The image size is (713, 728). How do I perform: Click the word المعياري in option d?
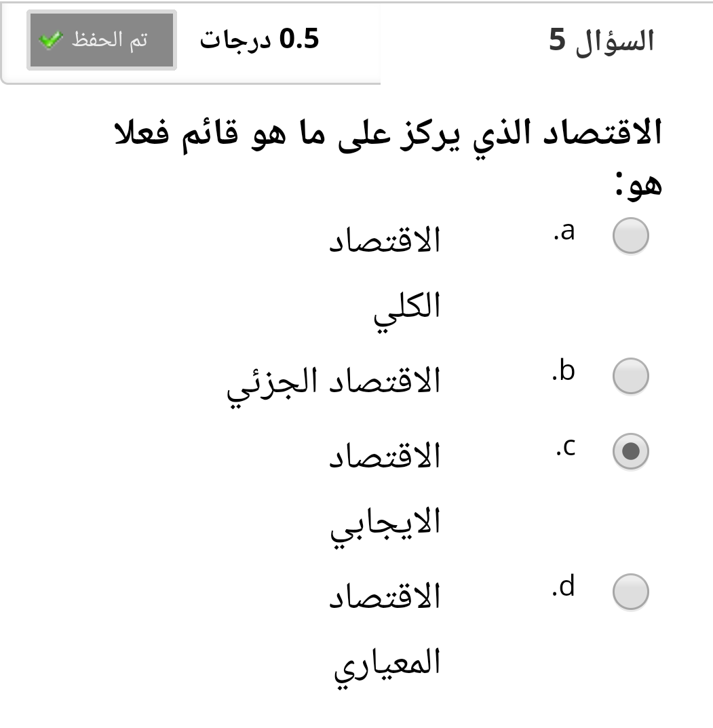[387, 666]
